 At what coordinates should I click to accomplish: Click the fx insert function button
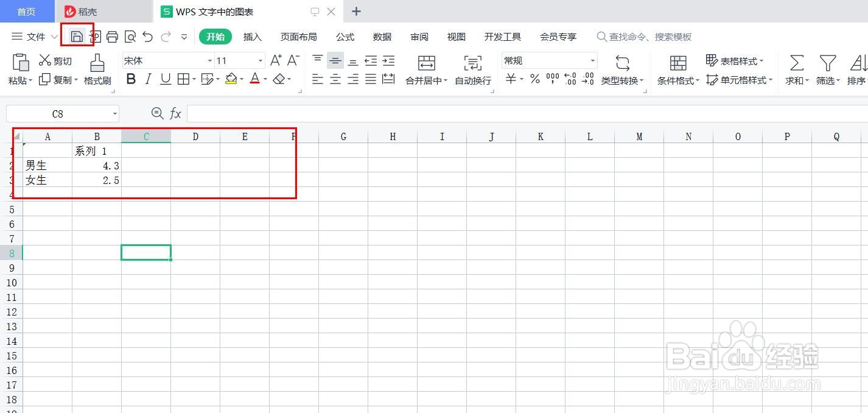pos(175,114)
